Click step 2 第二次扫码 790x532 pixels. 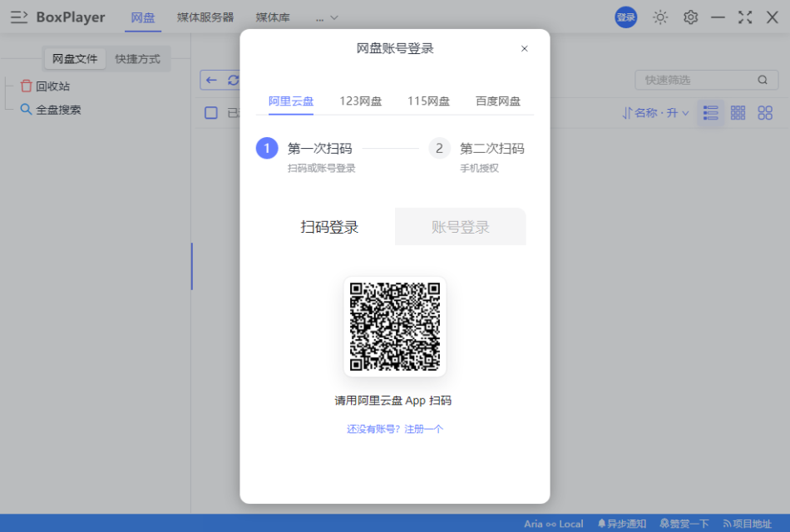click(476, 155)
